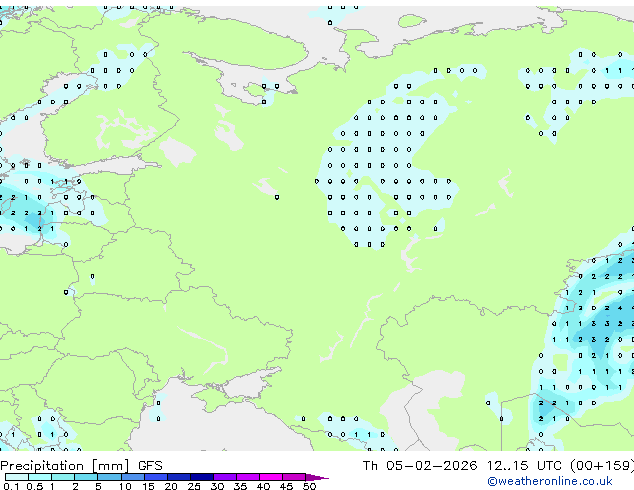
Task: Pick the 0.1–0.5 mm lightest legend swatch
Action: [17, 477]
